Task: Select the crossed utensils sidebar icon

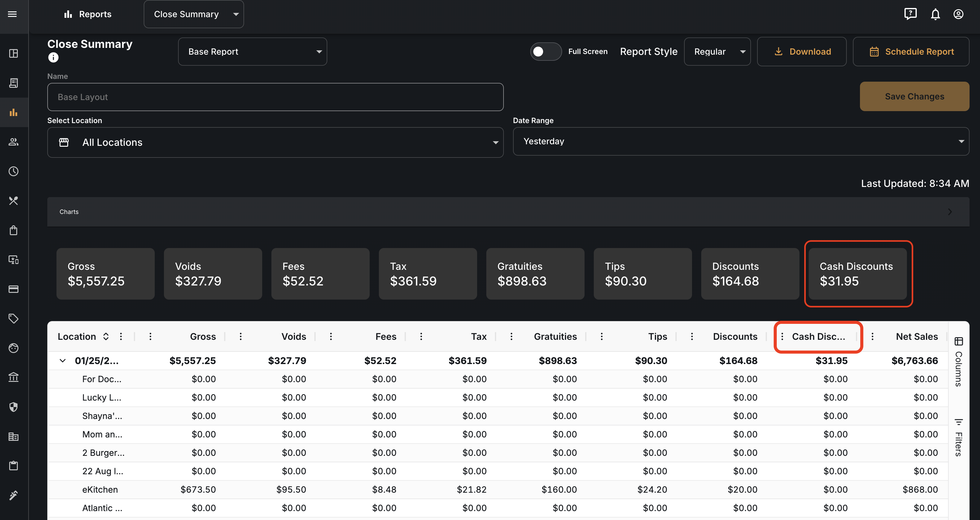Action: [14, 200]
